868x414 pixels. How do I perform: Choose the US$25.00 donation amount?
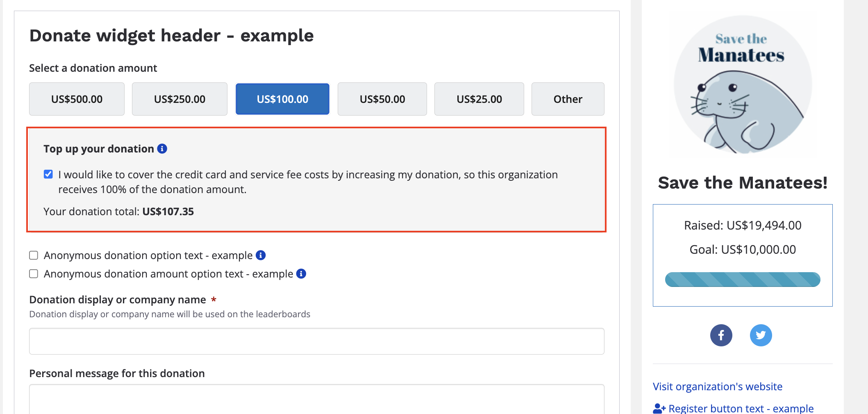(479, 99)
